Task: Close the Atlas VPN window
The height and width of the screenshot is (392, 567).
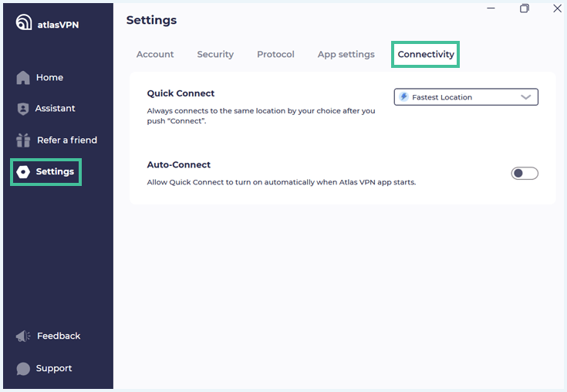Action: [557, 8]
